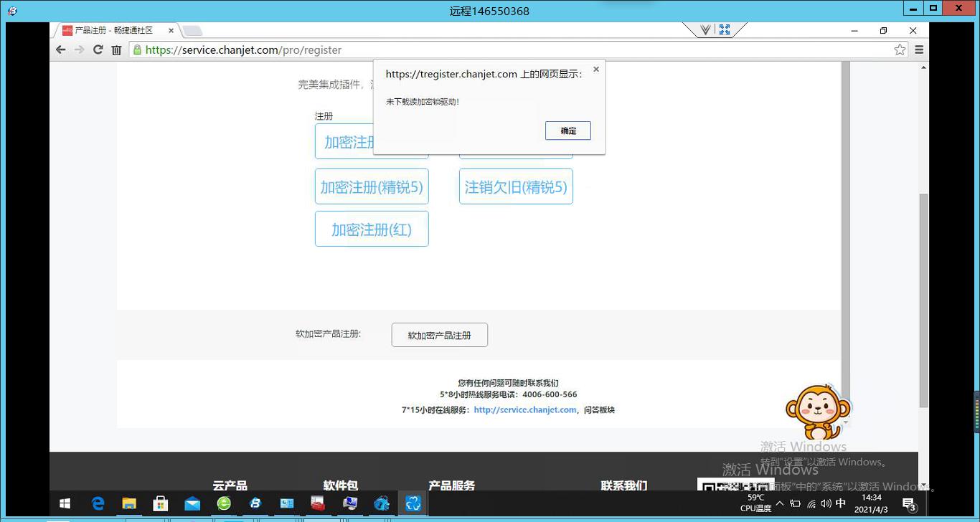980x522 pixels.
Task: Show hidden system tray icons
Action: (780, 503)
